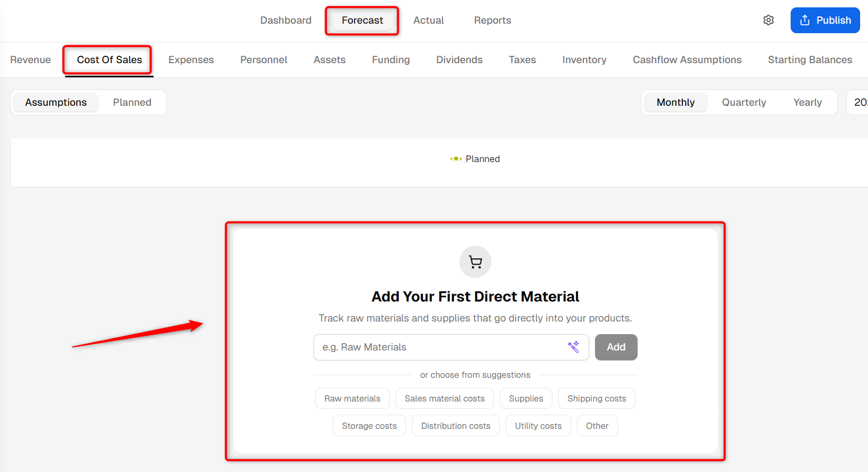Open the Assets section
This screenshot has height=472, width=868.
(x=329, y=59)
